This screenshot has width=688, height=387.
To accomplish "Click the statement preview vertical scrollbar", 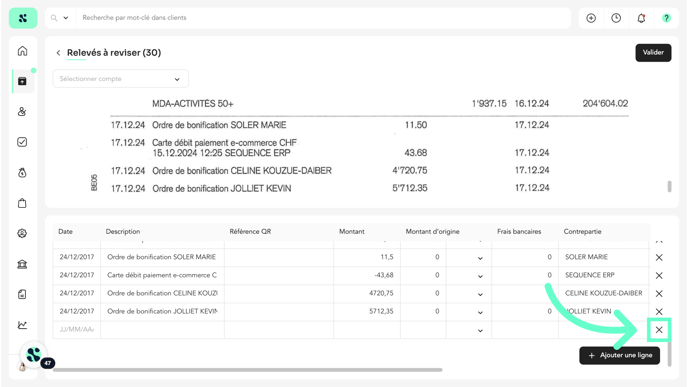I will (x=669, y=186).
